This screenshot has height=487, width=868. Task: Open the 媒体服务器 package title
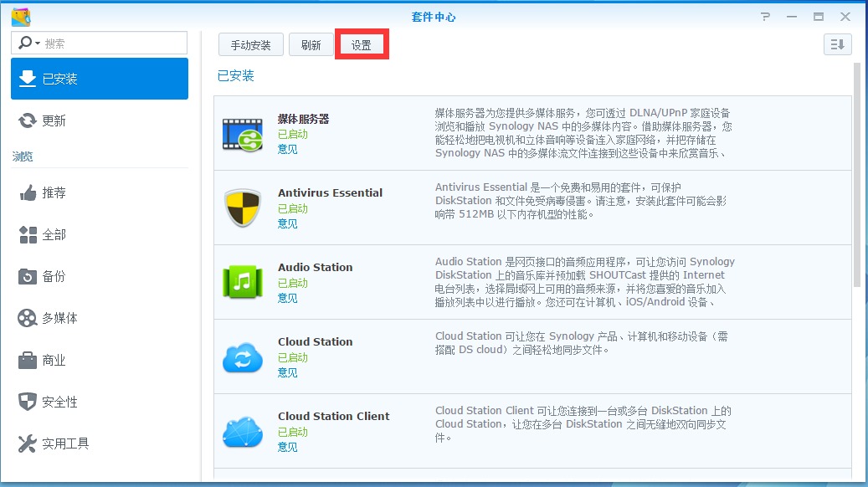tap(303, 119)
